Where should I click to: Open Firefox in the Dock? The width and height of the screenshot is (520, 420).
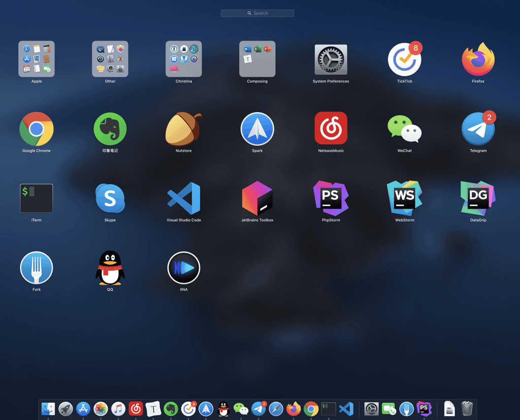click(x=294, y=409)
